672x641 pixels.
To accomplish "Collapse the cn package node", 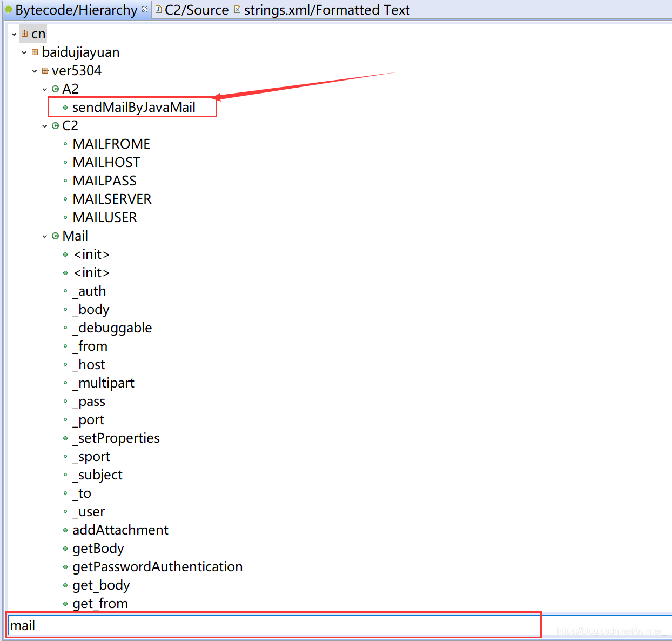I will [x=14, y=34].
